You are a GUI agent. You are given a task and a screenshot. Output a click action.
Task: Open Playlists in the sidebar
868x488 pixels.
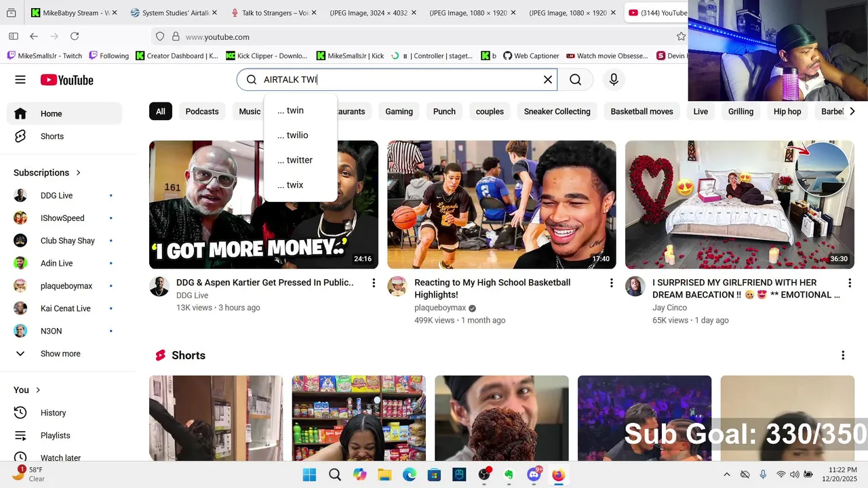click(x=64, y=435)
